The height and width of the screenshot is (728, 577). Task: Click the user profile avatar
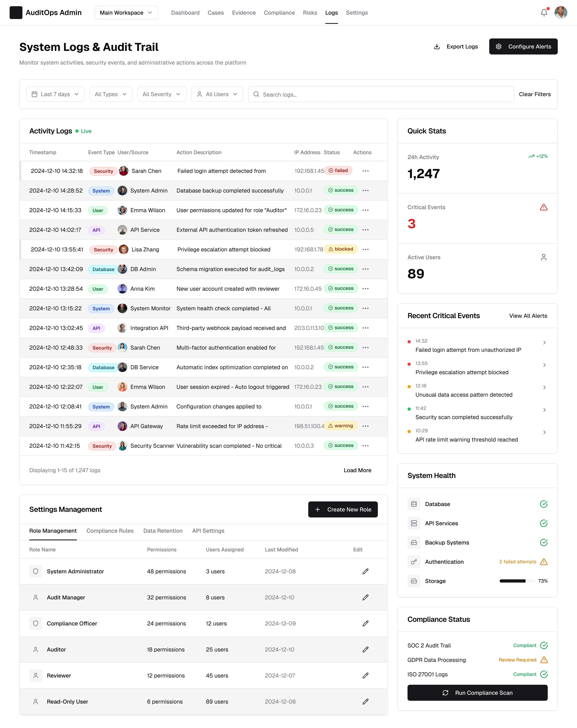pos(560,12)
